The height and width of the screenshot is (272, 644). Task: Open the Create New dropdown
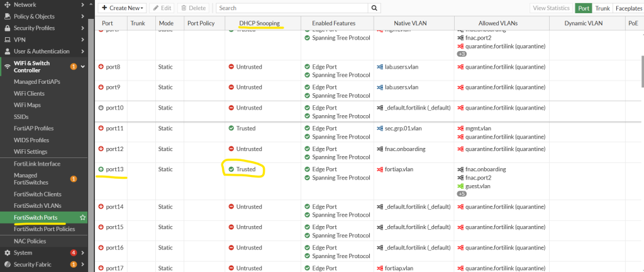(123, 8)
